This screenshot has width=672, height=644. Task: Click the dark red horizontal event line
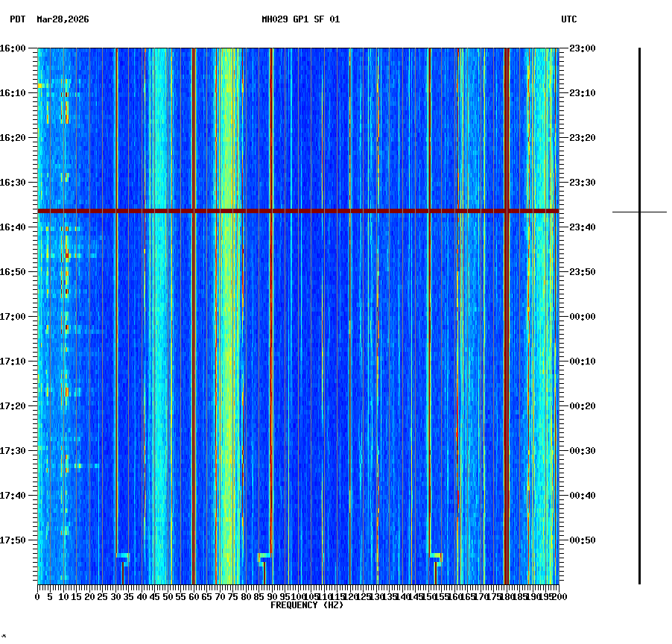298,211
